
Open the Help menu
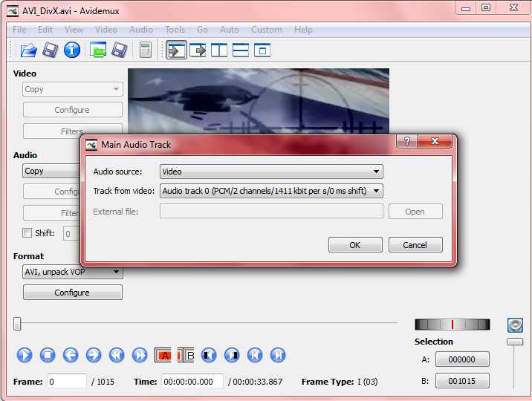[x=303, y=30]
